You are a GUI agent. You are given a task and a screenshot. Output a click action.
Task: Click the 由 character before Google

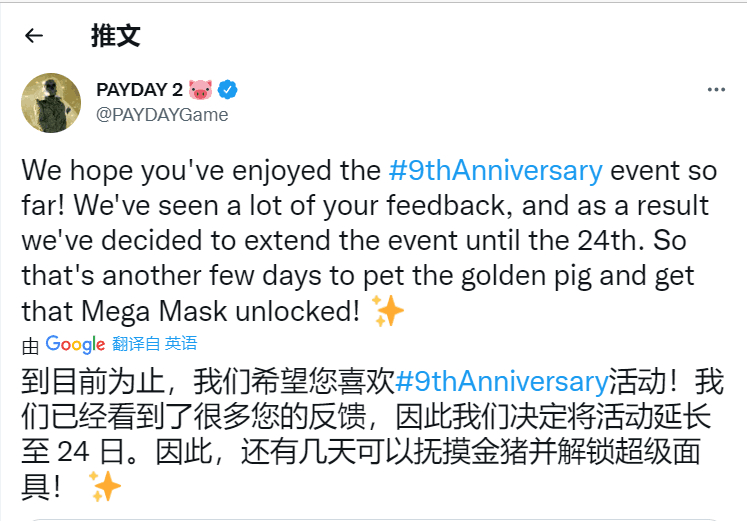[30, 346]
